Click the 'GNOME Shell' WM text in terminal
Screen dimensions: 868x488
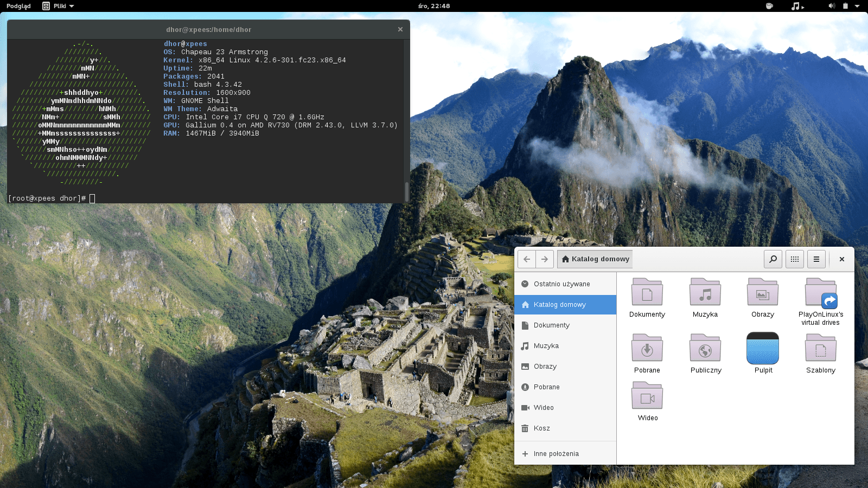pos(205,101)
